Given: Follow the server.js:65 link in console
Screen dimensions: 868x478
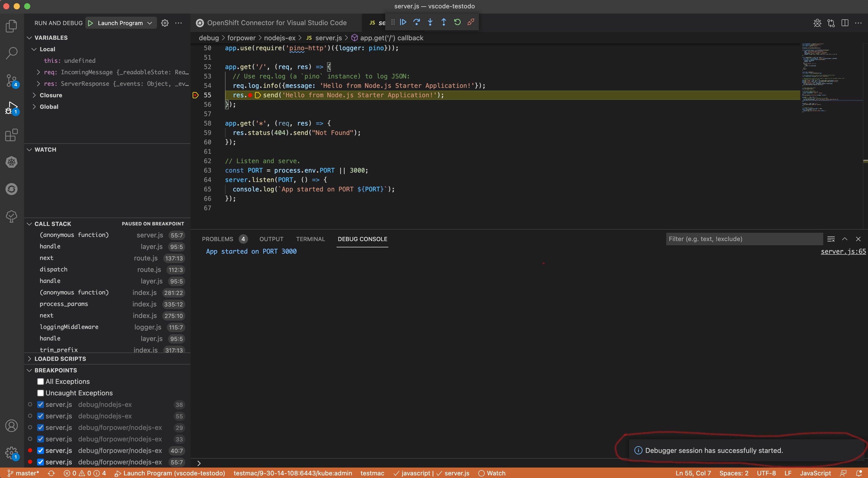Looking at the screenshot, I should coord(843,252).
